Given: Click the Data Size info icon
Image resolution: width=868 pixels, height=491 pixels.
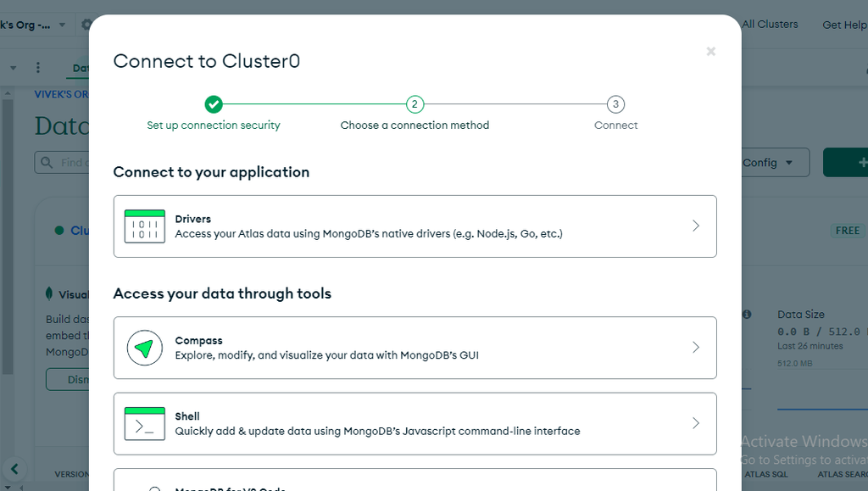Looking at the screenshot, I should pyautogui.click(x=747, y=315).
